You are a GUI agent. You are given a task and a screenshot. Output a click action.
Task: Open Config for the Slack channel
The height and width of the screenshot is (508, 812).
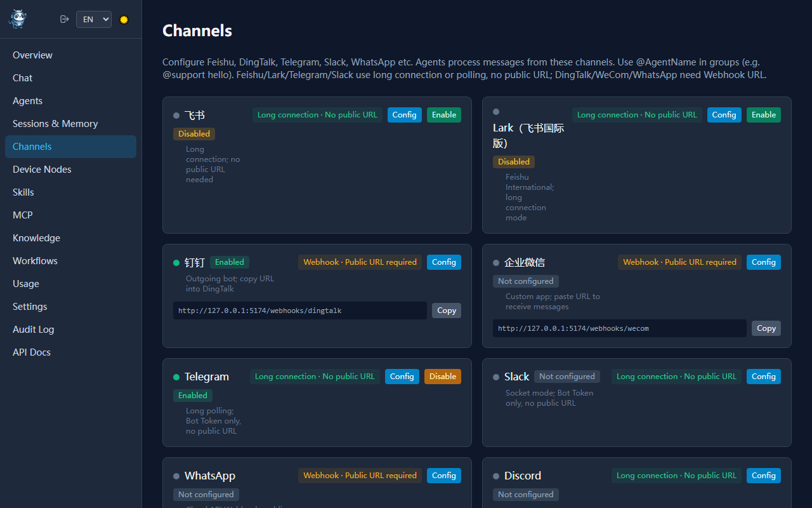764,377
